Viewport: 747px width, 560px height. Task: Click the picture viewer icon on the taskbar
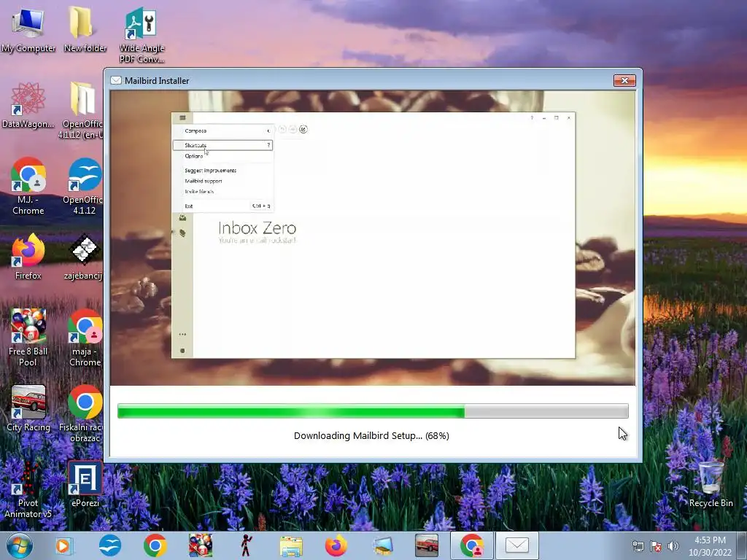coord(382,545)
